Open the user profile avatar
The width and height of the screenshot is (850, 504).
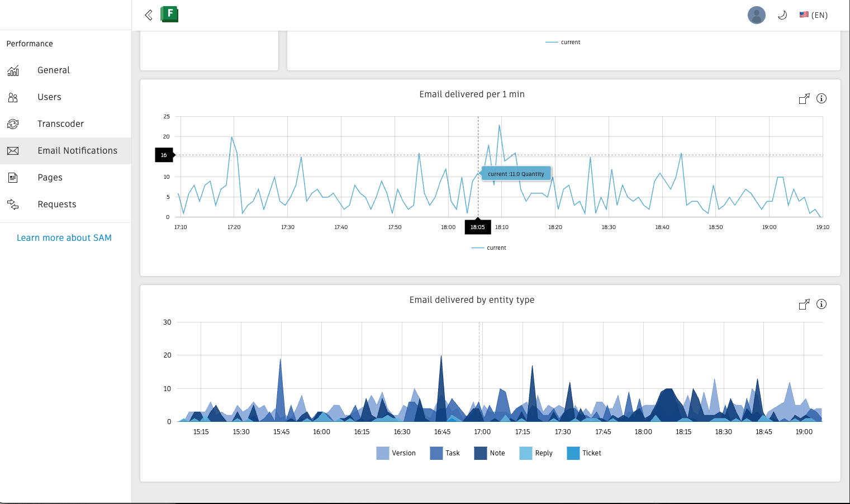(x=757, y=15)
